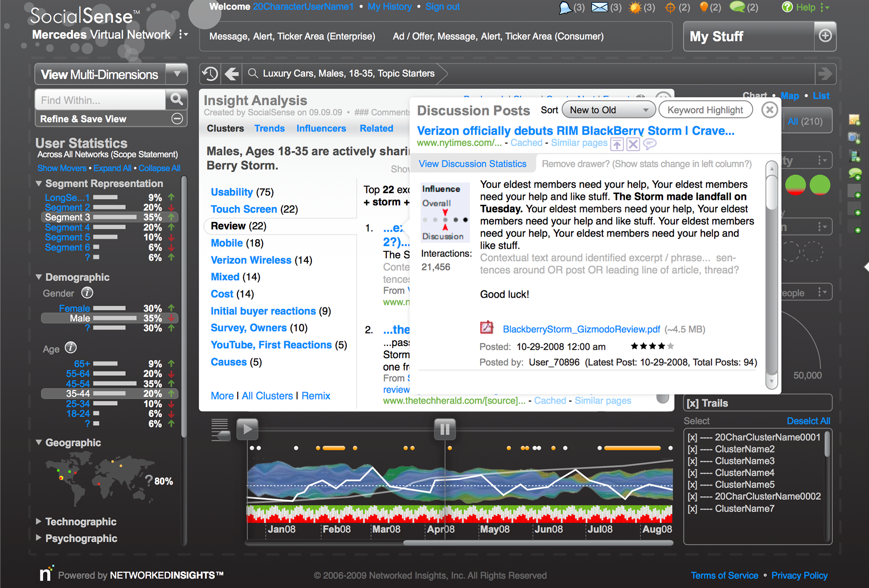Expand the Technographic section
The width and height of the screenshot is (869, 588).
point(38,522)
